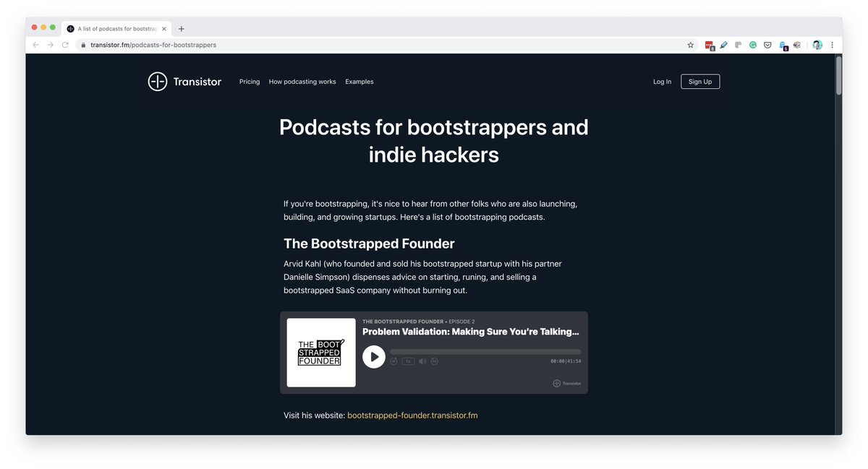This screenshot has height=469, width=868.
Task: Click the rewind icon in podcast player
Action: point(394,361)
